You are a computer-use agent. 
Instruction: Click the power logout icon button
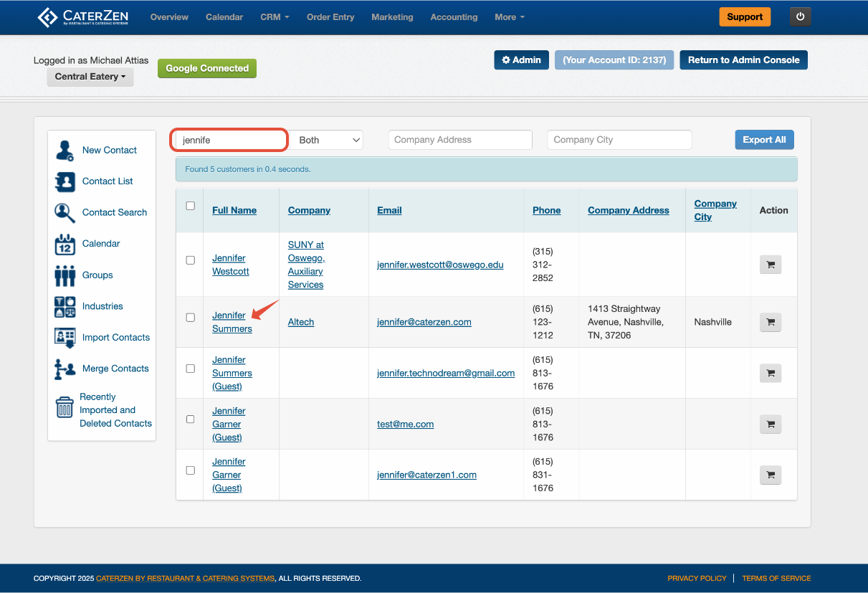pos(800,16)
